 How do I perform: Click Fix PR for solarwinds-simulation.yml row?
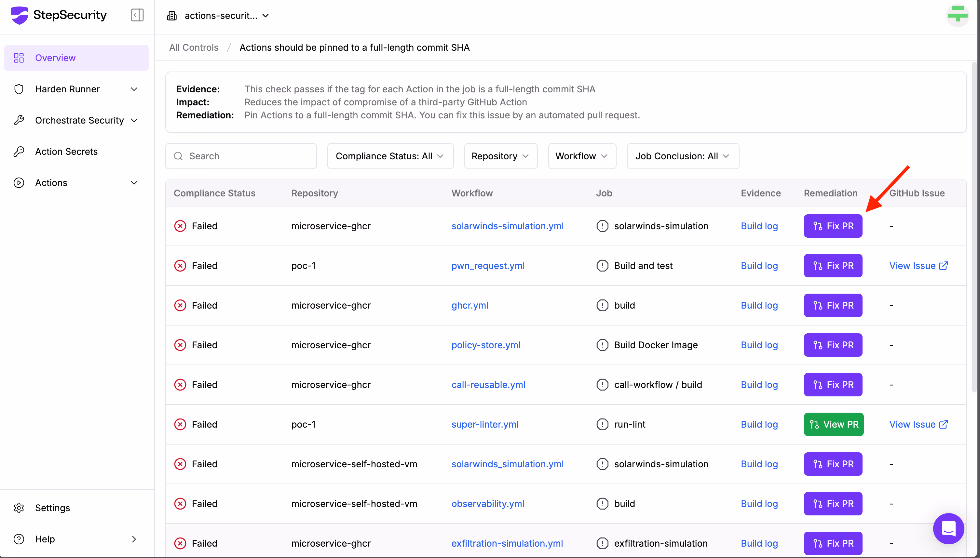[833, 226]
